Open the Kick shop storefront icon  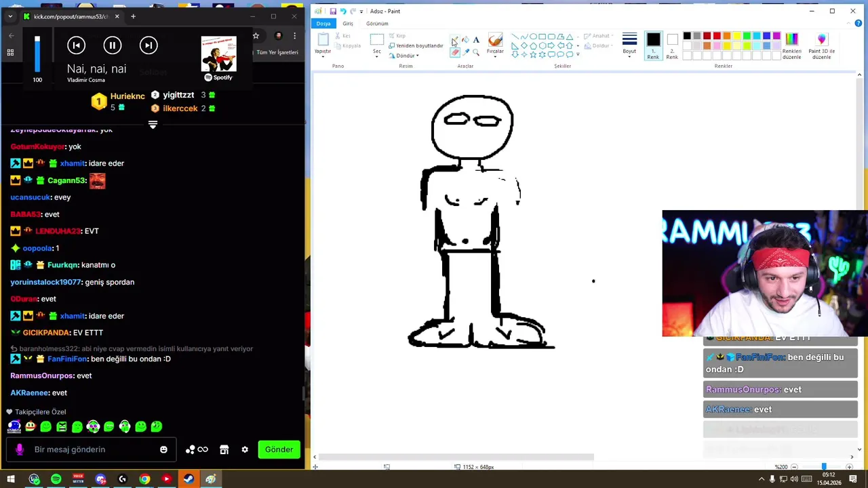(x=224, y=449)
